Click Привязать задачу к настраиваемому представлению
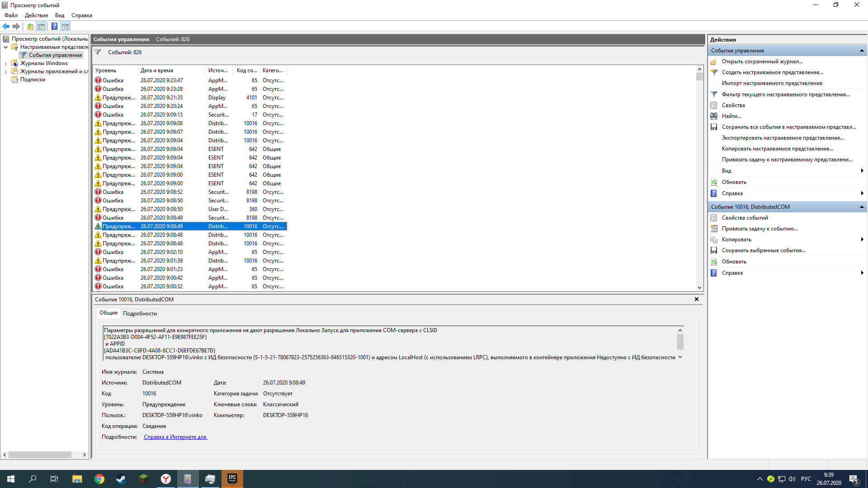 (x=787, y=160)
